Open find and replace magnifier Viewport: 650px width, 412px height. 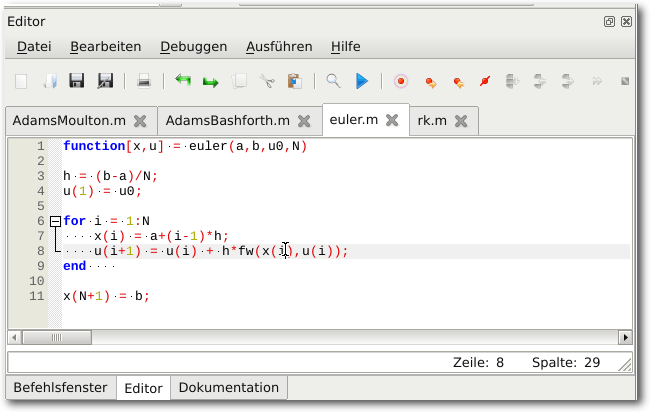coord(333,81)
